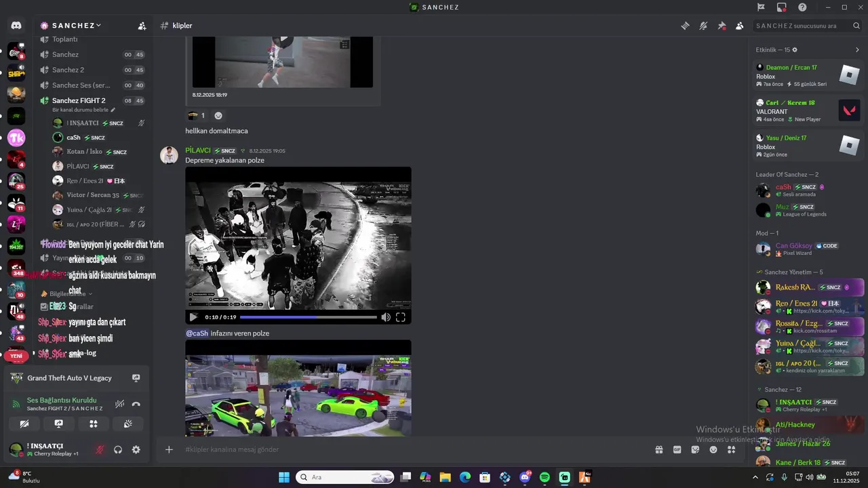
Task: Seek within the video progress bar
Action: (x=309, y=317)
